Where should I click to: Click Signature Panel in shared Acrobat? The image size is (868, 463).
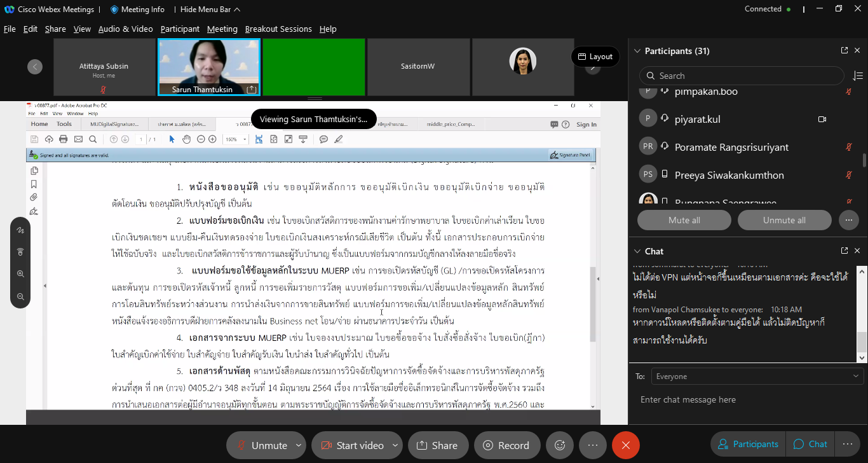tap(571, 155)
